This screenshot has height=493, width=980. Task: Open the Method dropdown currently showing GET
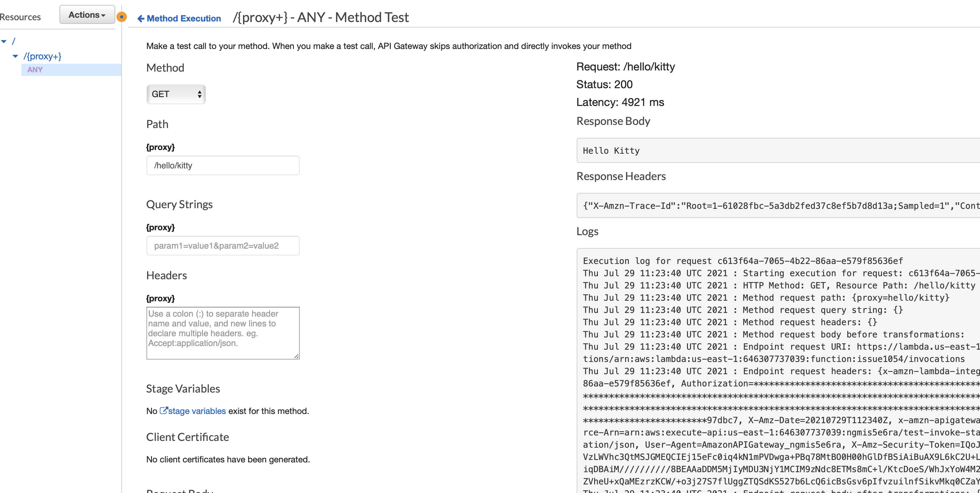point(176,94)
